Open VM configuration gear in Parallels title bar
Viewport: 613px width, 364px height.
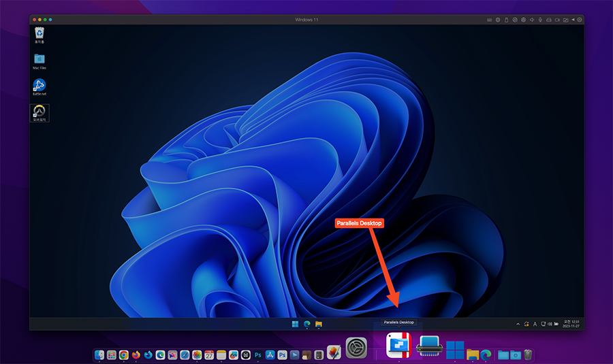(x=580, y=20)
